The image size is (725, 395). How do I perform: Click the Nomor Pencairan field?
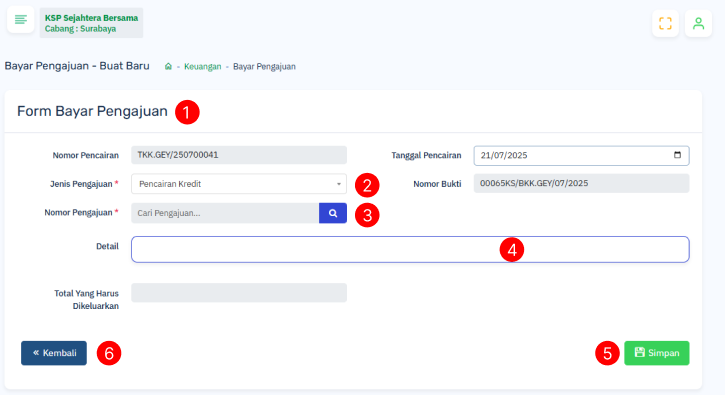pos(239,155)
